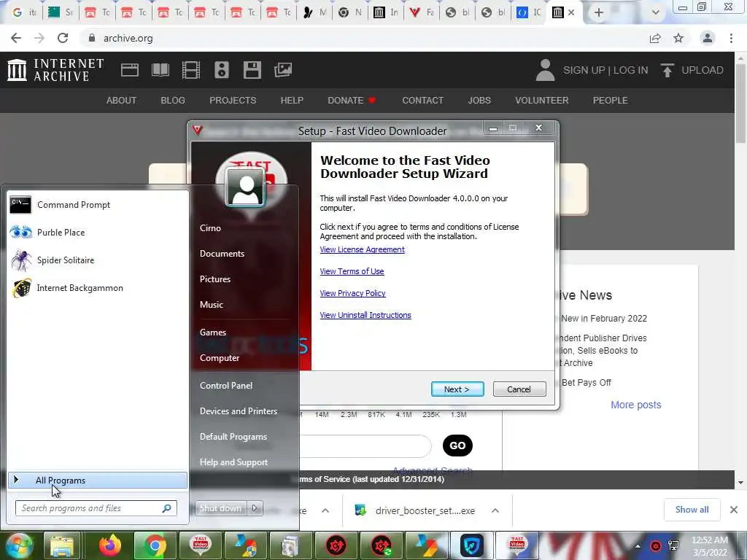Open the Texts book icon in Archive header

[160, 70]
